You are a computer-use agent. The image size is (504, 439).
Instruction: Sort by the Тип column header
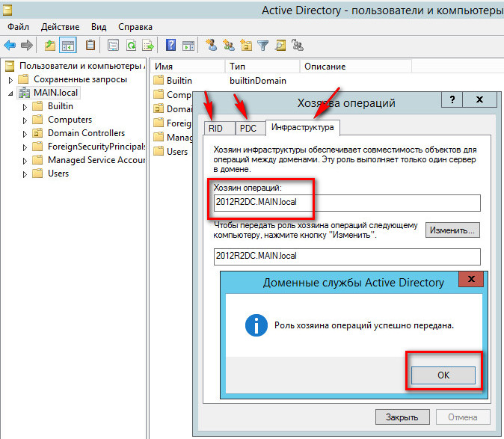pos(262,67)
